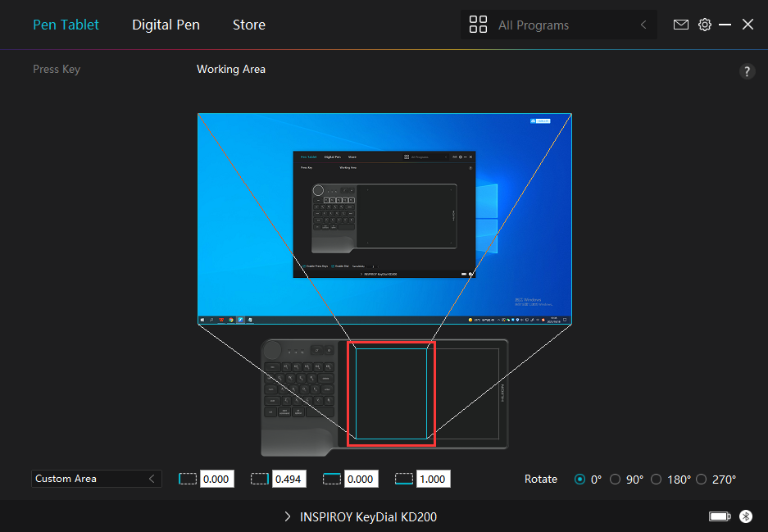Click the bottom-edge margin icon
Image resolution: width=768 pixels, height=532 pixels.
(404, 479)
